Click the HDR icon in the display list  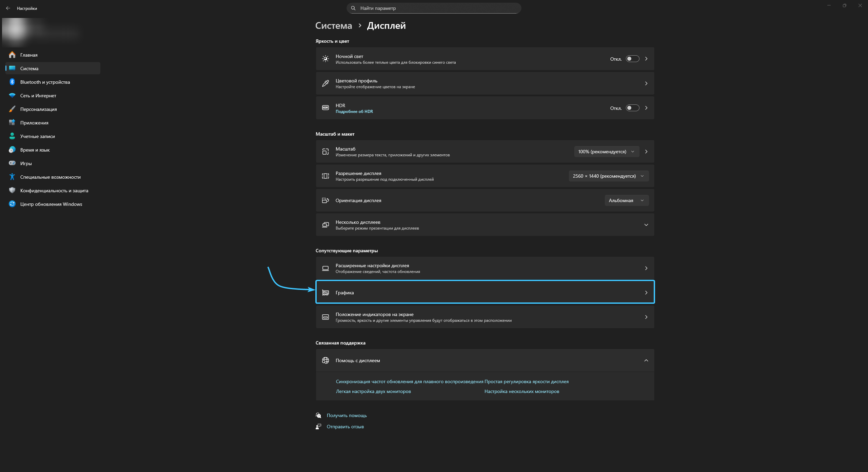click(x=325, y=108)
